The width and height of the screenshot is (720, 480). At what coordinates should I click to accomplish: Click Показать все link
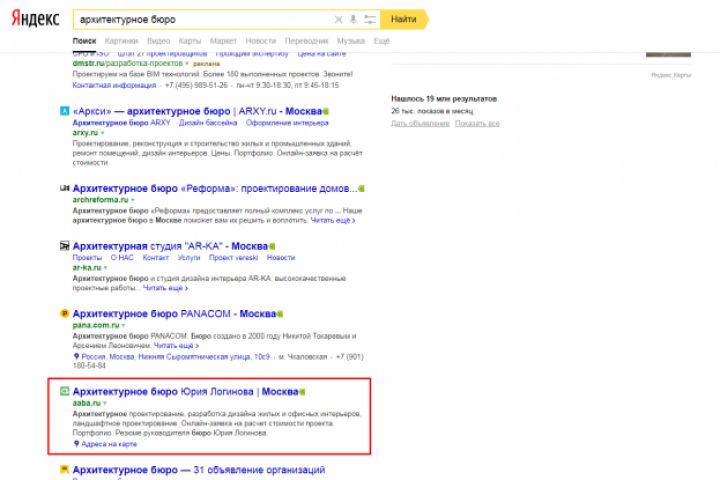click(x=477, y=123)
